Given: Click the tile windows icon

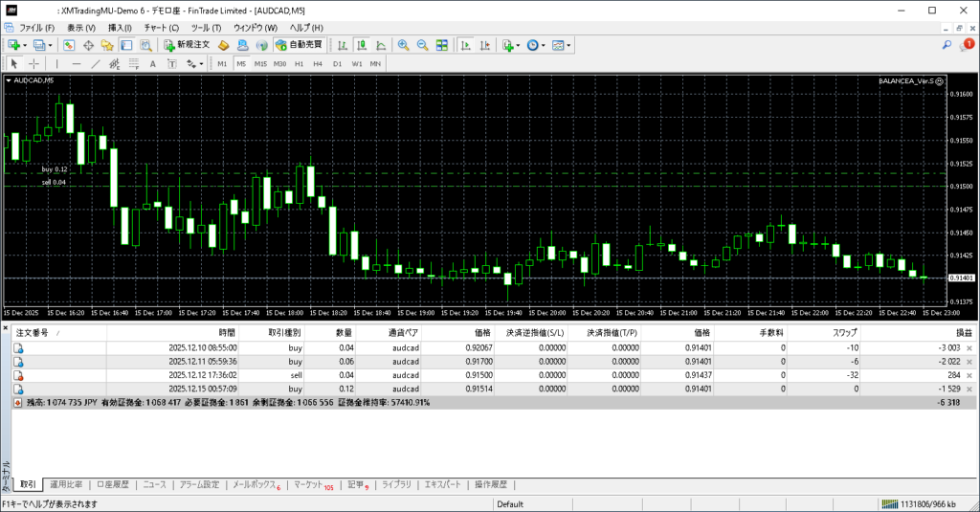Looking at the screenshot, I should coord(442,45).
